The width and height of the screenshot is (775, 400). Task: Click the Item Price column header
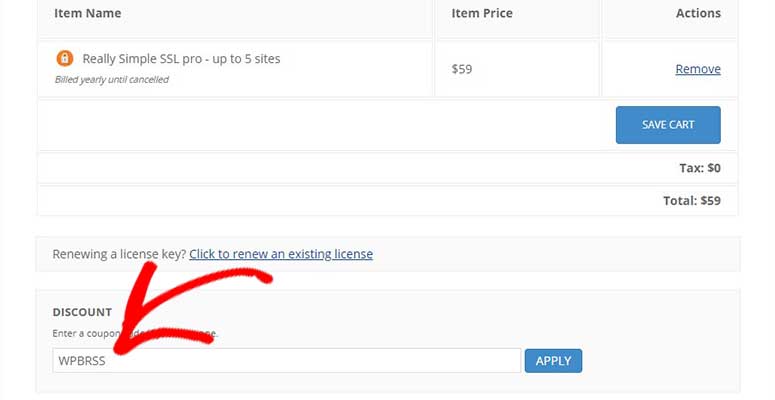click(482, 13)
